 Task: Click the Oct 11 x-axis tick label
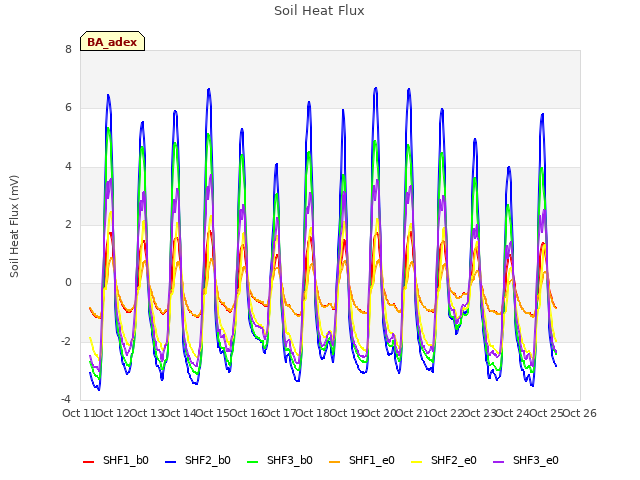[x=79, y=413]
